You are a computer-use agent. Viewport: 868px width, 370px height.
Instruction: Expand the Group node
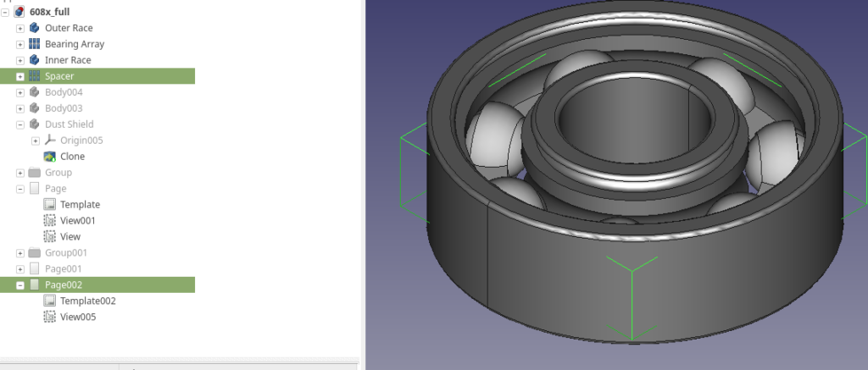pyautogui.click(x=20, y=173)
